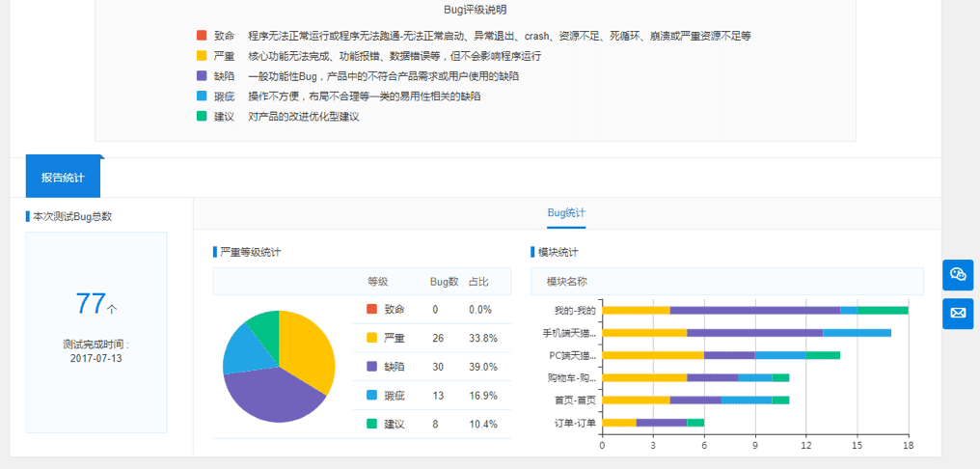Screen dimensions: 980x469
Task: Click the blue segment of the 手机端天猫 bar
Action: (x=857, y=333)
